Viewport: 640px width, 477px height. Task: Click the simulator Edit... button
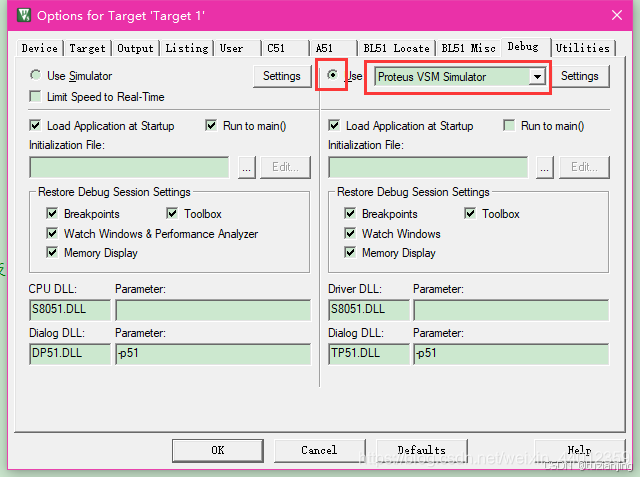tap(285, 167)
